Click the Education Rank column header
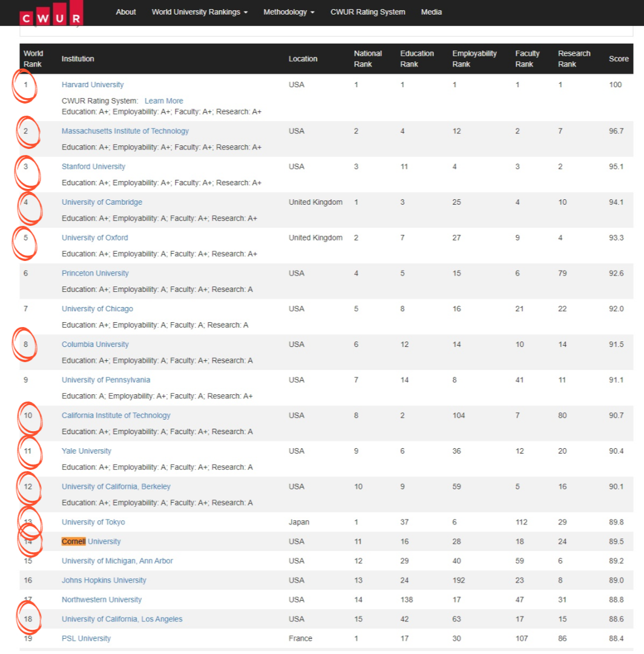The image size is (644, 654). click(417, 59)
